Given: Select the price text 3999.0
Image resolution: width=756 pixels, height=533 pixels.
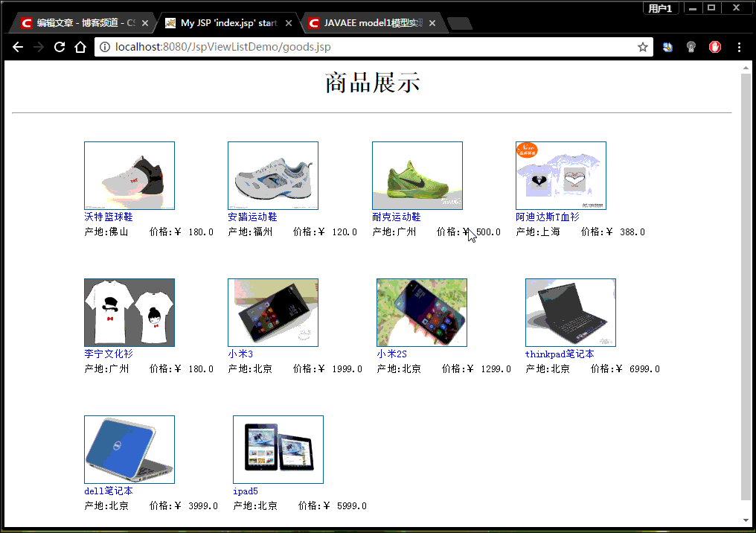Looking at the screenshot, I should coord(203,506).
